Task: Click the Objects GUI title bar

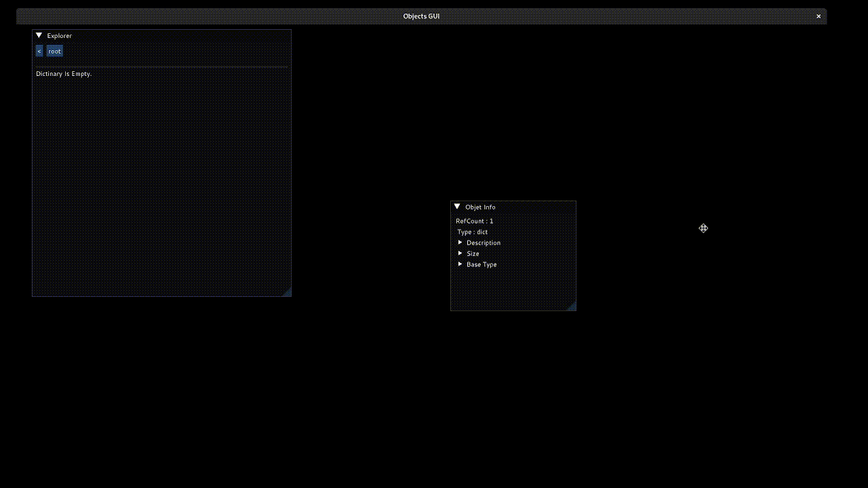Action: point(421,16)
